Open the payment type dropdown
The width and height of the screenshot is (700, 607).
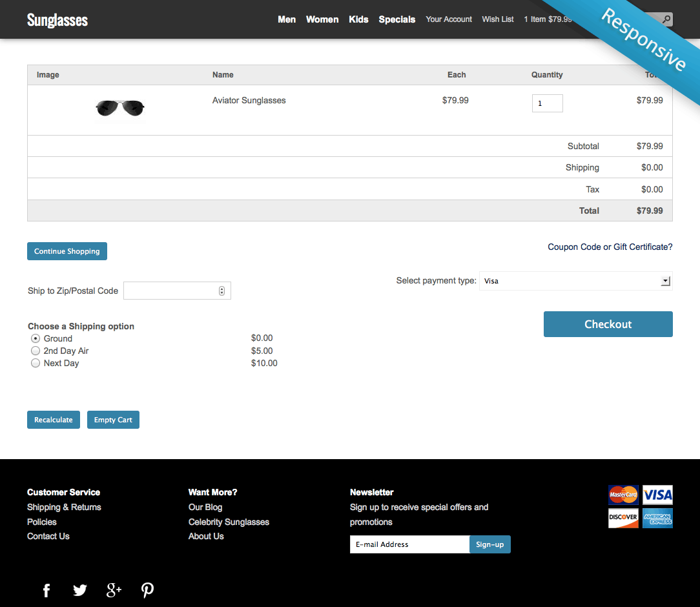pyautogui.click(x=575, y=281)
